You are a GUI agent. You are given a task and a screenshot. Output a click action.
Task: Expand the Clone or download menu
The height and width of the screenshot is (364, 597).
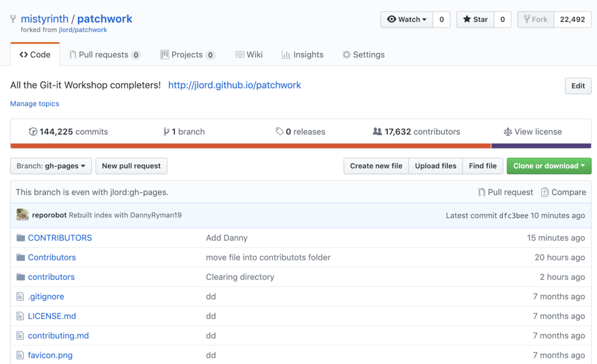tap(549, 166)
